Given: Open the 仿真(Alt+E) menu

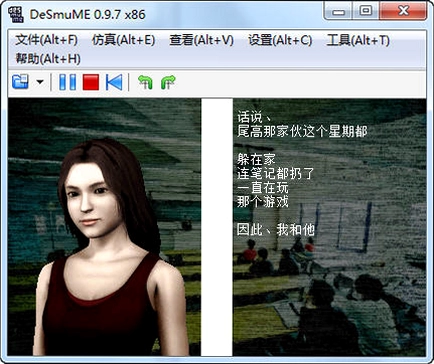Looking at the screenshot, I should tap(124, 40).
